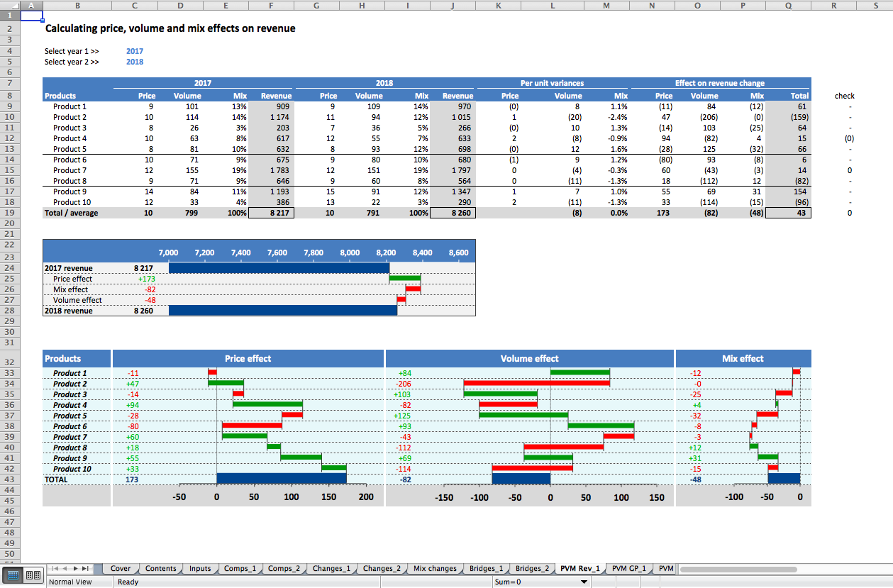The height and width of the screenshot is (588, 893).
Task: Select year 1 value 2017
Action: tap(135, 52)
